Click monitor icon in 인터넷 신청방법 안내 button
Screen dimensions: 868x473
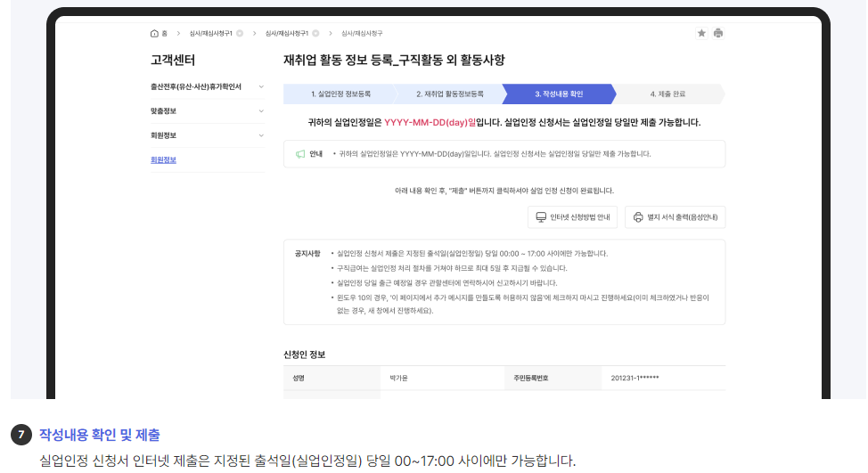click(x=541, y=217)
